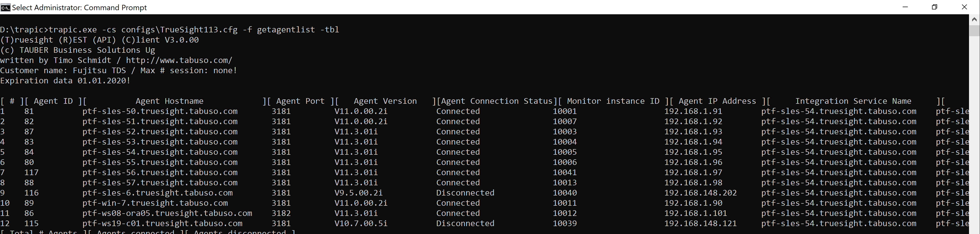Click the 'Disconnected' status for ptf-sles-6

pos(465,193)
